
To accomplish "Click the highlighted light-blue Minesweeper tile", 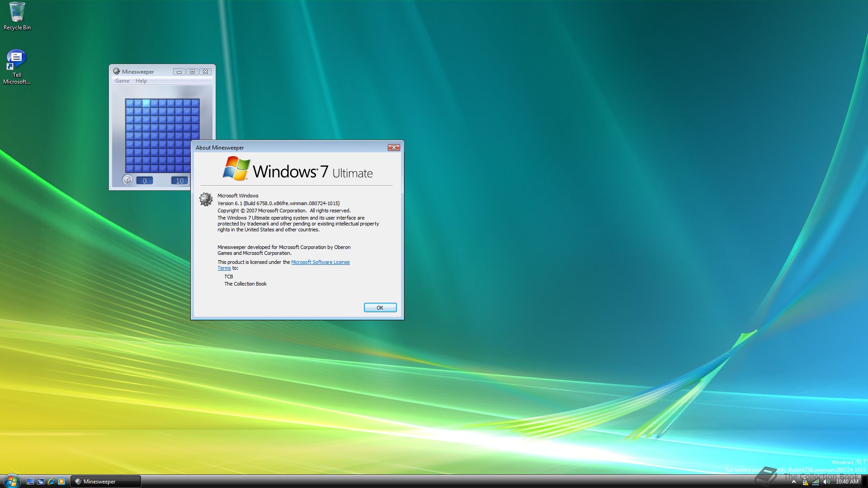I will click(146, 103).
